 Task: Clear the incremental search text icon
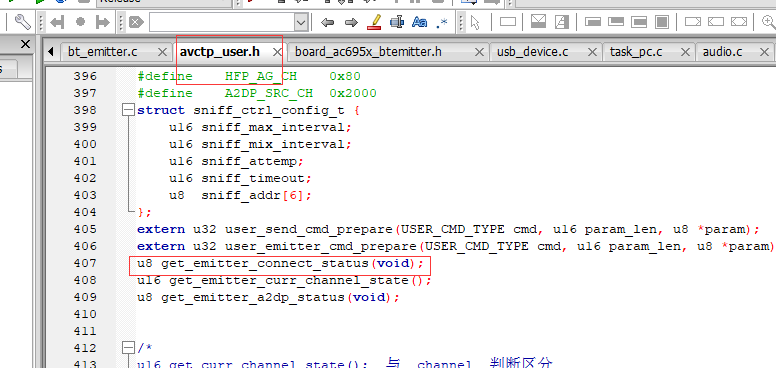click(136, 22)
